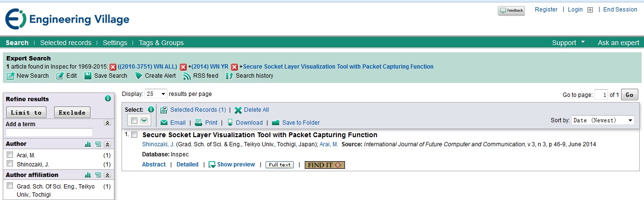This screenshot has height=200, width=644.
Task: Open the article title link
Action: coord(260,135)
